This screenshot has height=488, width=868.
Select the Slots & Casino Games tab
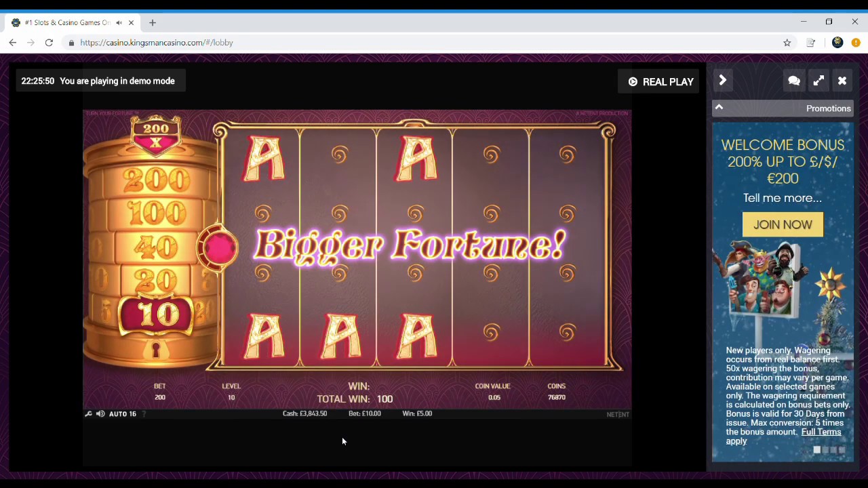tap(73, 22)
